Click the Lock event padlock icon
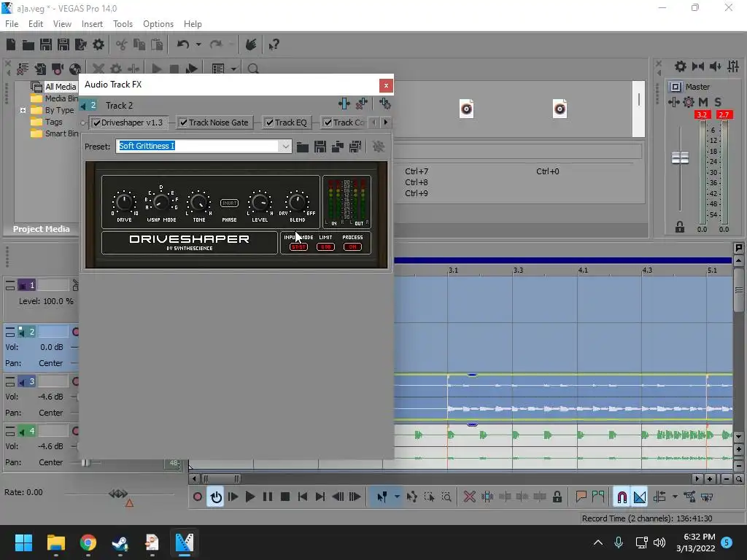 click(x=557, y=497)
